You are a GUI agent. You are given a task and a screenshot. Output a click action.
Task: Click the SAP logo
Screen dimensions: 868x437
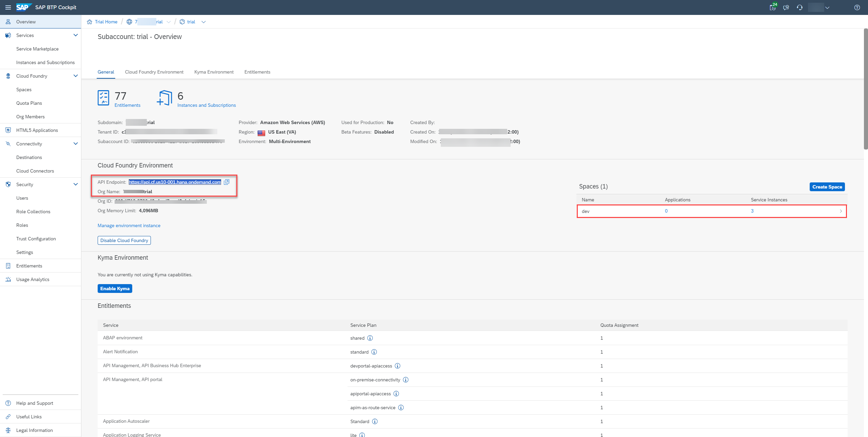24,7
